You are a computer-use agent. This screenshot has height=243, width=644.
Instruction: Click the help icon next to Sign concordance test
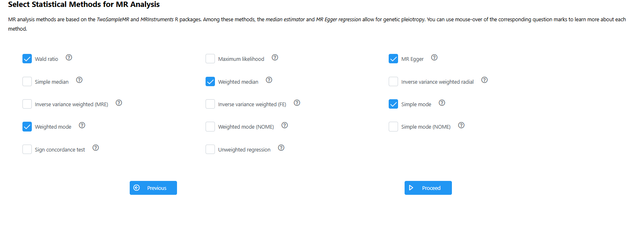point(96,148)
